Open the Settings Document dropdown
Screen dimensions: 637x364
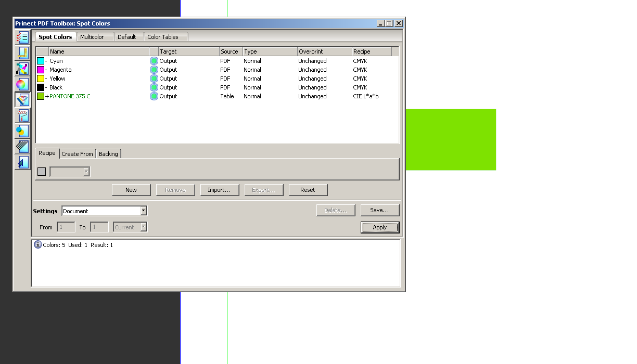click(x=104, y=211)
